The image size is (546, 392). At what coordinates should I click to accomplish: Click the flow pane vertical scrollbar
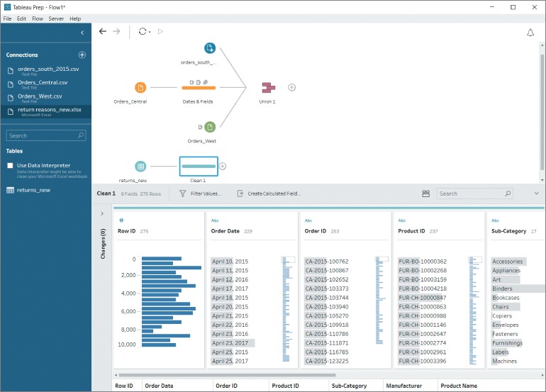[542, 112]
